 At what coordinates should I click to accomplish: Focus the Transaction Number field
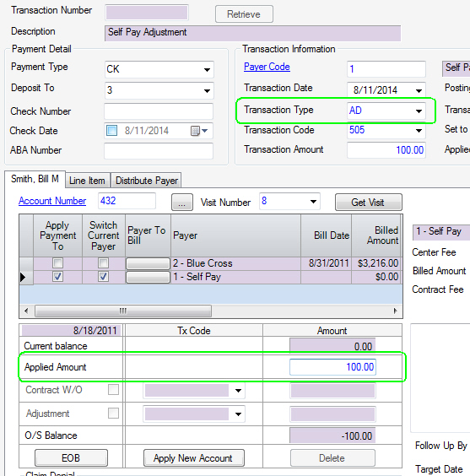coord(147,13)
